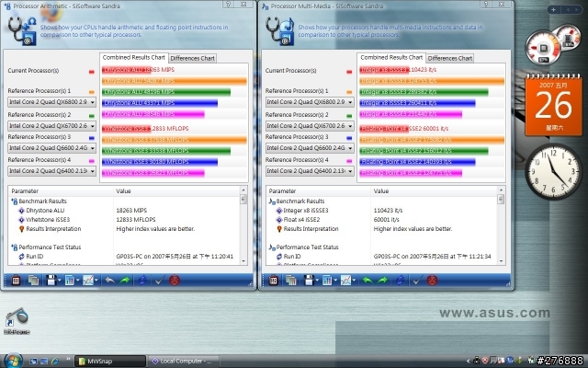Click the Show Desktop quick launch icon
The height and width of the screenshot is (368, 588).
pyautogui.click(x=33, y=362)
